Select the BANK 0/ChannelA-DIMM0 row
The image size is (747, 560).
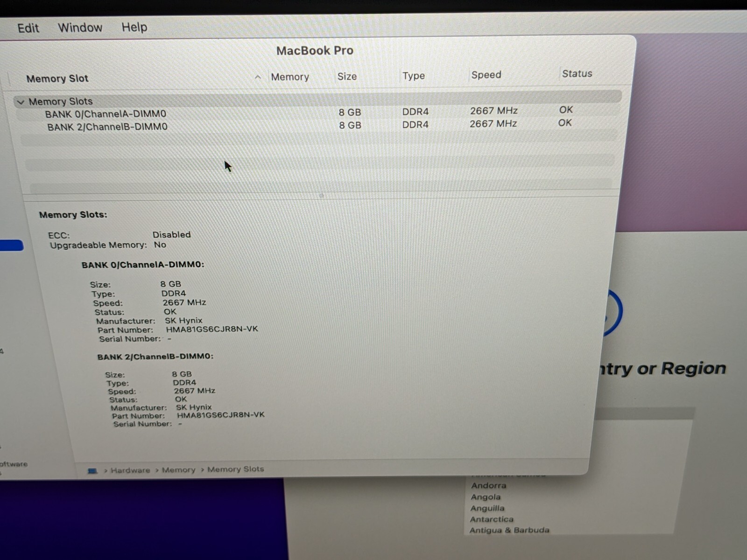click(317, 112)
